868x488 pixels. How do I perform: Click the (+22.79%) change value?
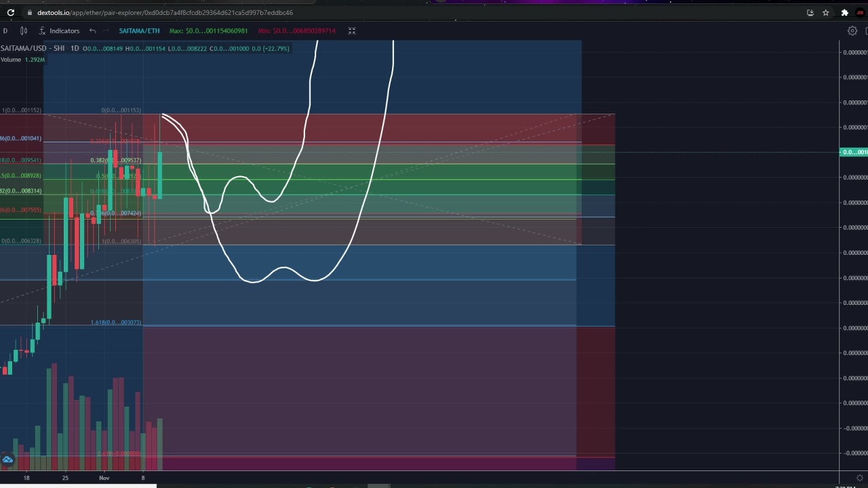[x=275, y=48]
